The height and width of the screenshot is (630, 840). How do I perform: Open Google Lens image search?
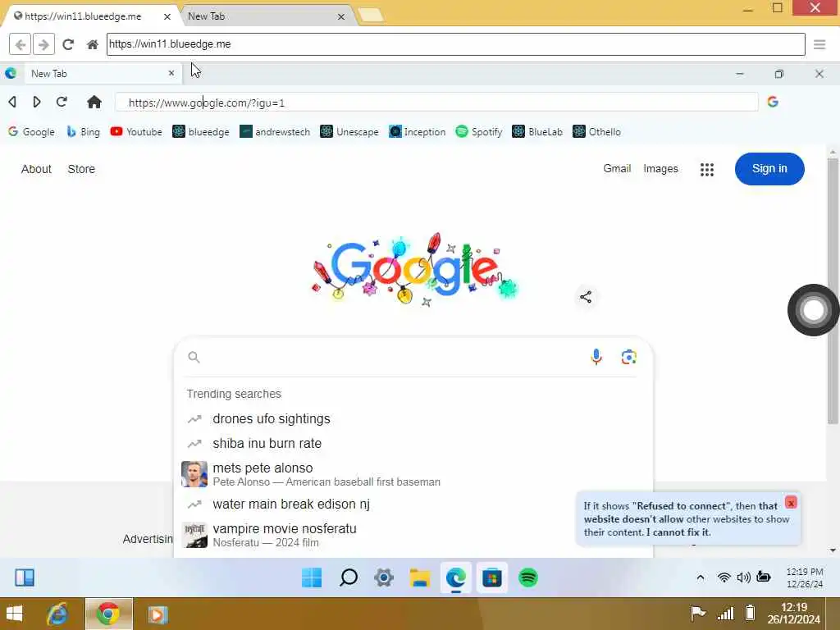(629, 357)
